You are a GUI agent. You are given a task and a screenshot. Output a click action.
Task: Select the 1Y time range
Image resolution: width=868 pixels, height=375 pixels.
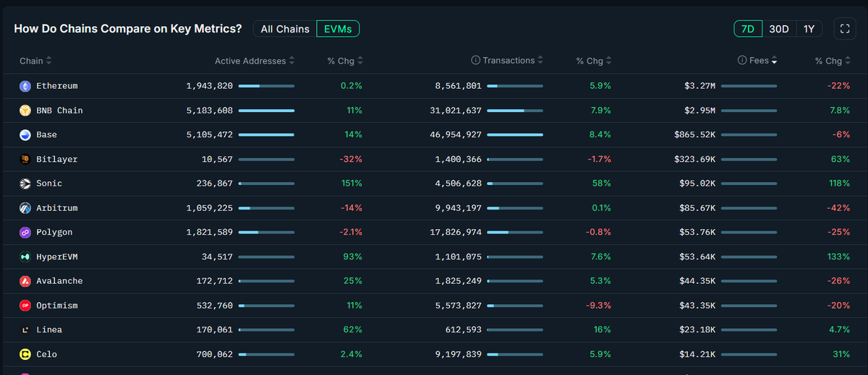(x=809, y=29)
